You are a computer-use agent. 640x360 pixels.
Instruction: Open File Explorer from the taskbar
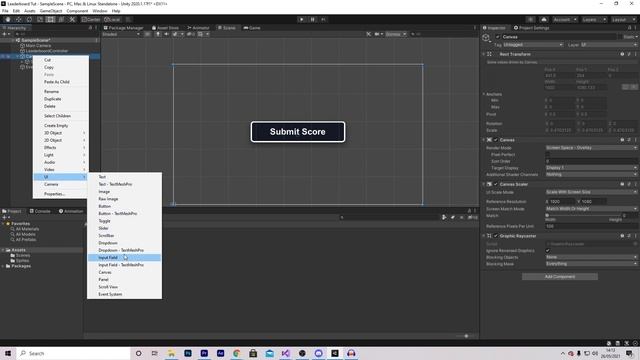[171, 353]
